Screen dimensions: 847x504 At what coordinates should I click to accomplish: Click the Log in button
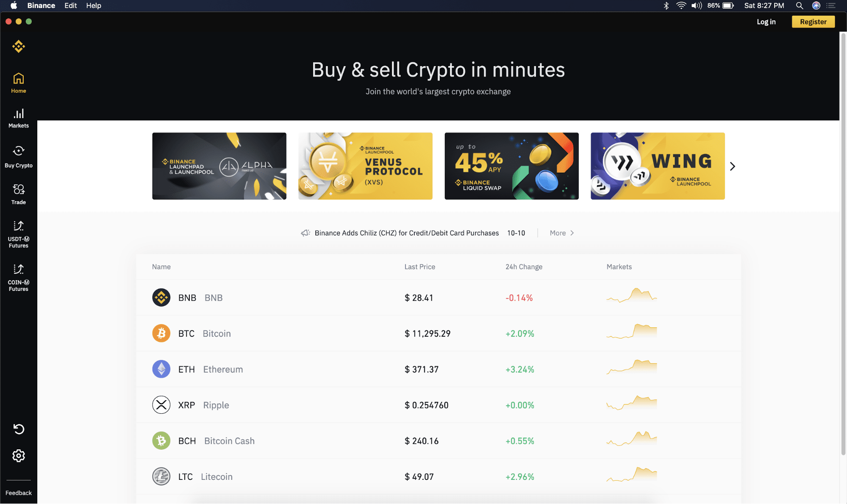[767, 22]
